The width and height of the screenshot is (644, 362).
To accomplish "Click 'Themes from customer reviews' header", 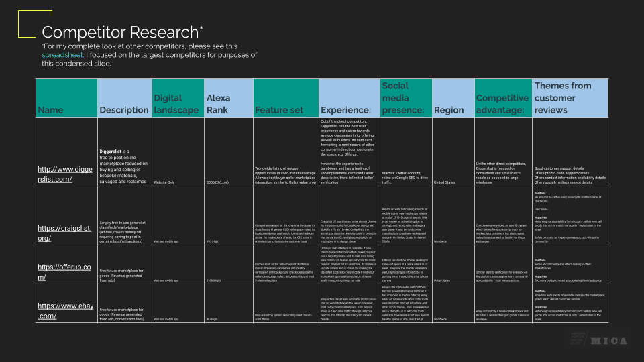I will (570, 99).
